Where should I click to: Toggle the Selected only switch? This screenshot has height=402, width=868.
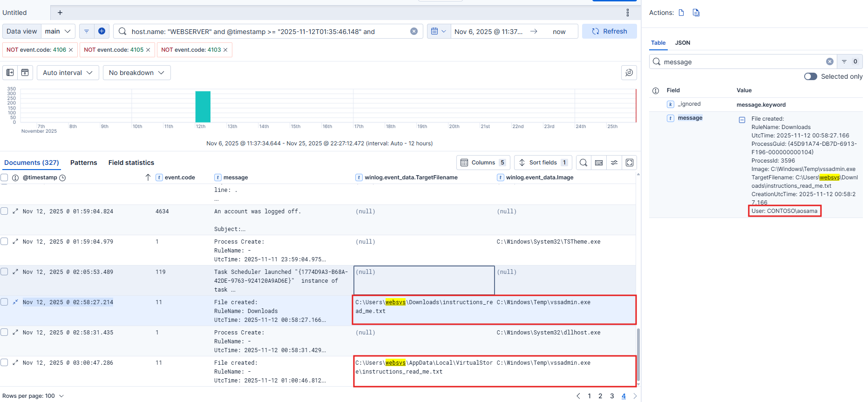(x=810, y=76)
